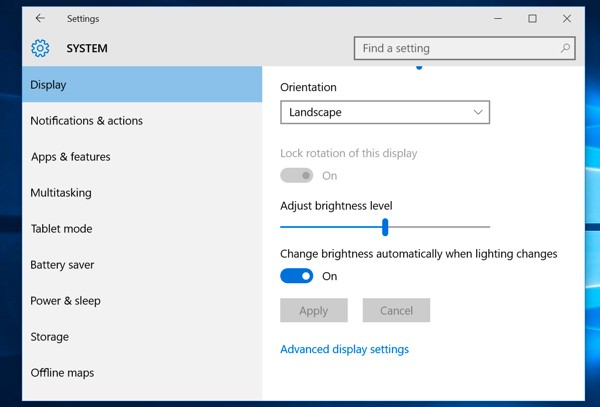
Task: Click the search magnifier icon
Action: click(565, 48)
